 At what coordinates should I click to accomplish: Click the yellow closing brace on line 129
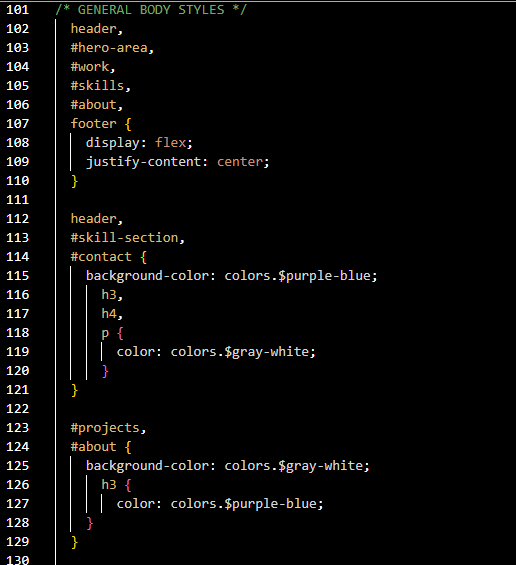click(x=75, y=542)
